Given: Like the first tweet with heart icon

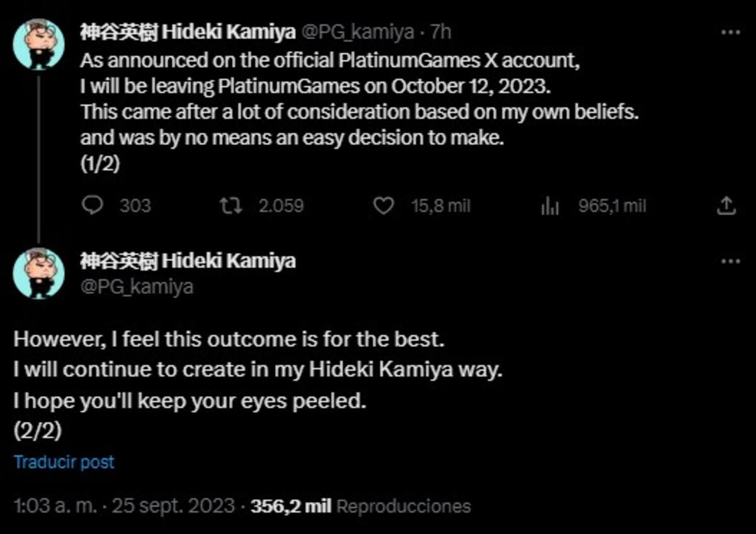Looking at the screenshot, I should click(x=384, y=206).
